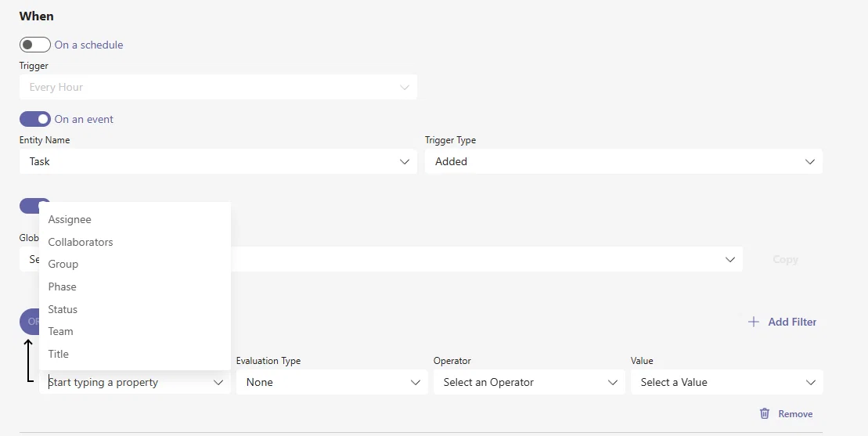Click the 'Start typing a property' field
Screen dimensions: 868x436
click(135, 382)
